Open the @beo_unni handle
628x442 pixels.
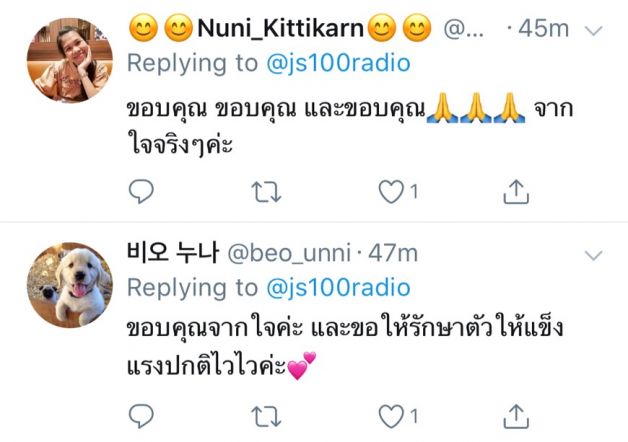(x=289, y=253)
